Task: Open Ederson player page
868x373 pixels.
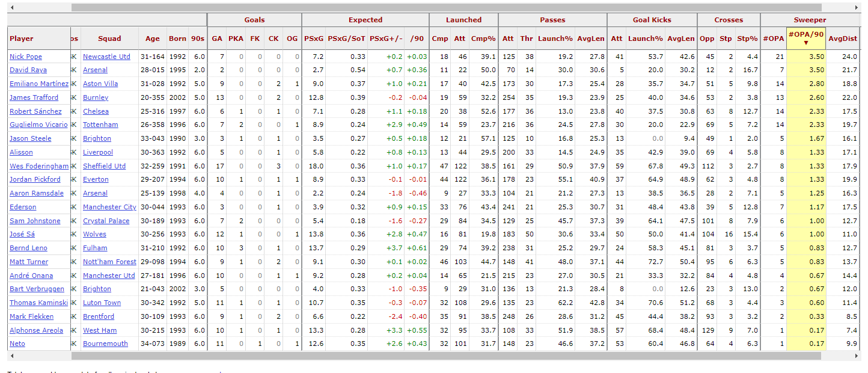Action: (23, 207)
